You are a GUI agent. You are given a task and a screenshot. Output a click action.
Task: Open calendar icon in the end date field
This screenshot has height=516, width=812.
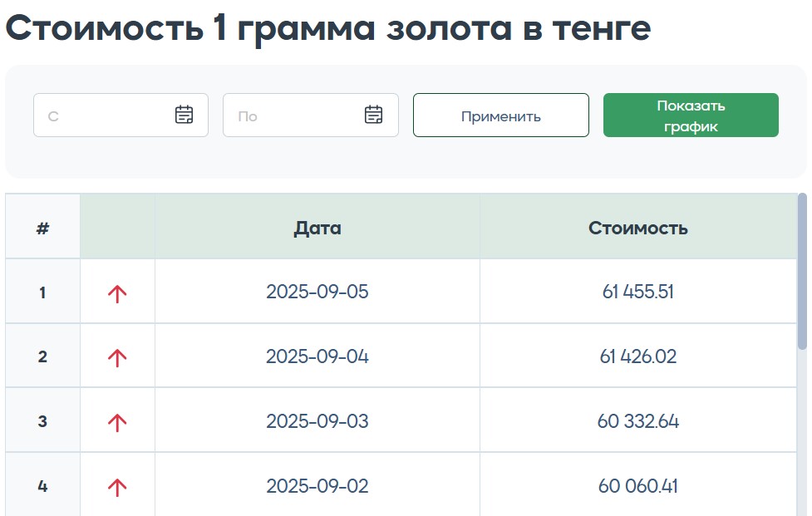tap(374, 115)
